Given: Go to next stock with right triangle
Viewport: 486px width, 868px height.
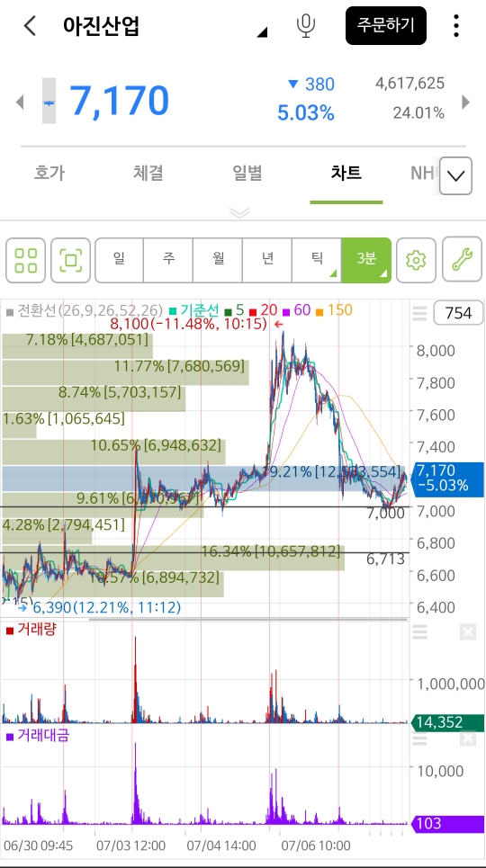Looking at the screenshot, I should click(x=465, y=102).
